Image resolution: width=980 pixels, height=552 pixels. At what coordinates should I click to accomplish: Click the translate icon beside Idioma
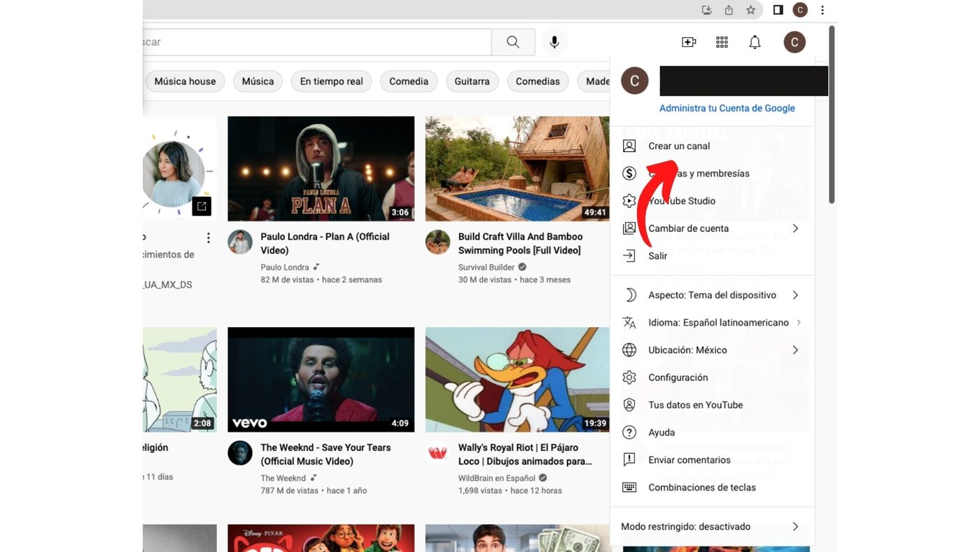[x=629, y=322]
